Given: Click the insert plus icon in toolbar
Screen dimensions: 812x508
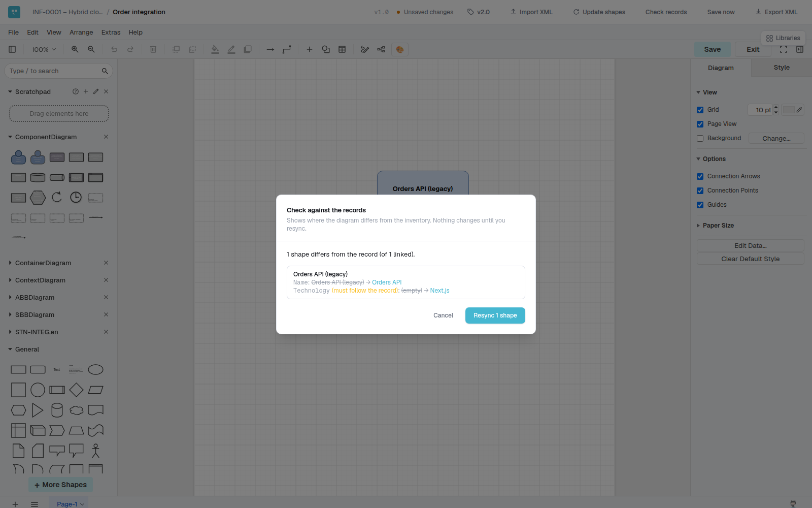Looking at the screenshot, I should point(310,49).
